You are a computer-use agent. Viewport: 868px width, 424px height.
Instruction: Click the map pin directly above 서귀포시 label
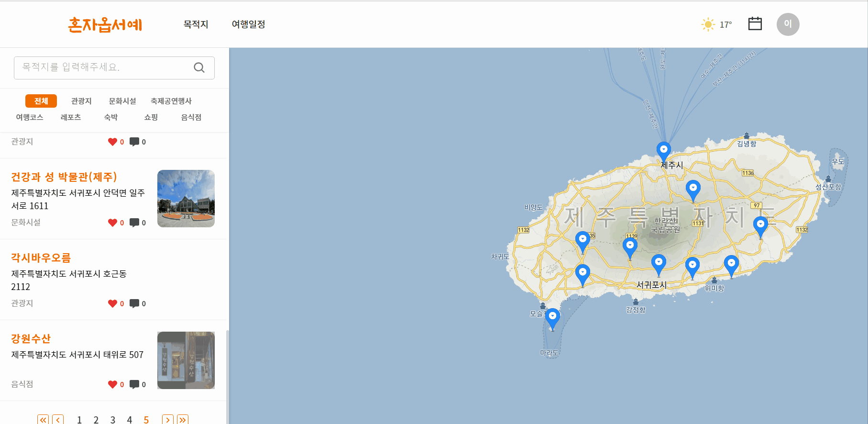[659, 264]
